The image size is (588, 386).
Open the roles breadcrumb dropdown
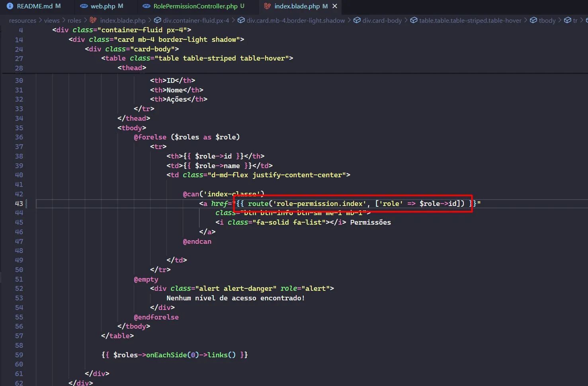(74, 20)
